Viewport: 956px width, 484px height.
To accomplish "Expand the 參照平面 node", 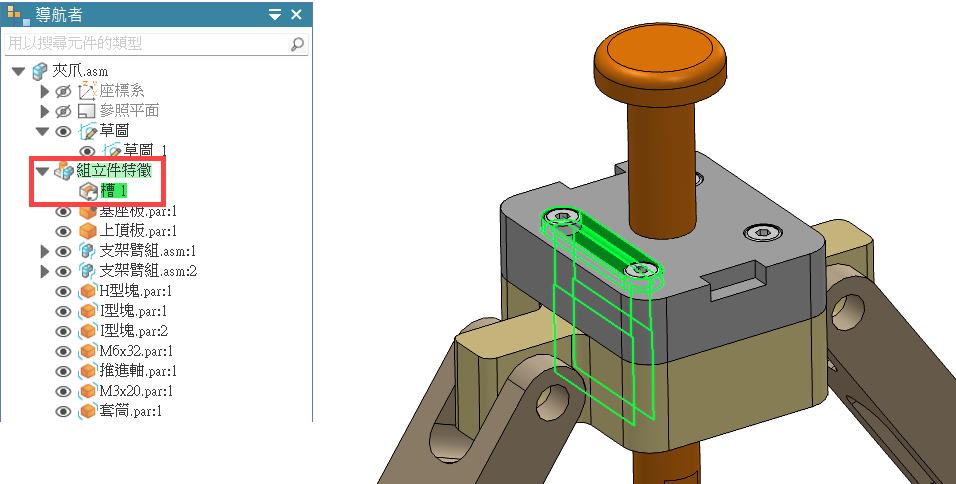I will coord(45,111).
